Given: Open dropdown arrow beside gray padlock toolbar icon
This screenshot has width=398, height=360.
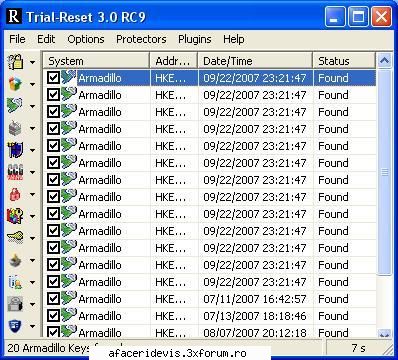Looking at the screenshot, I should tap(32, 304).
